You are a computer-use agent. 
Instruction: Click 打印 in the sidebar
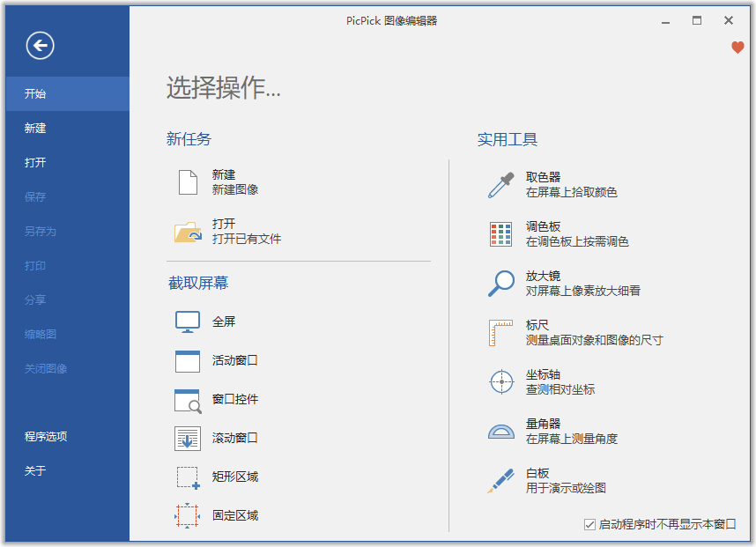coord(68,265)
